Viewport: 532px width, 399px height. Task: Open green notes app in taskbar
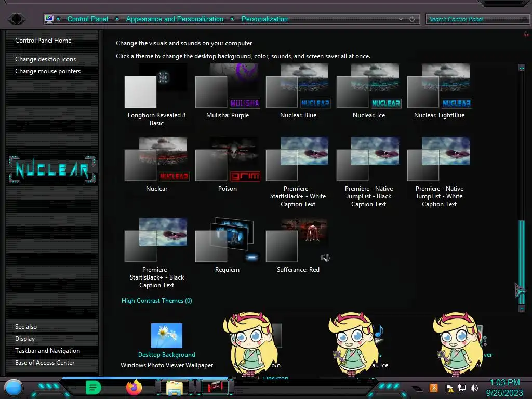click(x=94, y=388)
